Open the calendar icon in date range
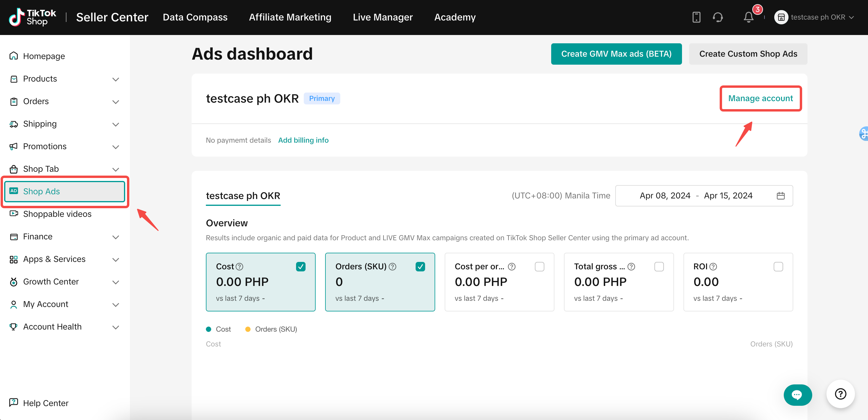The height and width of the screenshot is (420, 868). [x=781, y=196]
